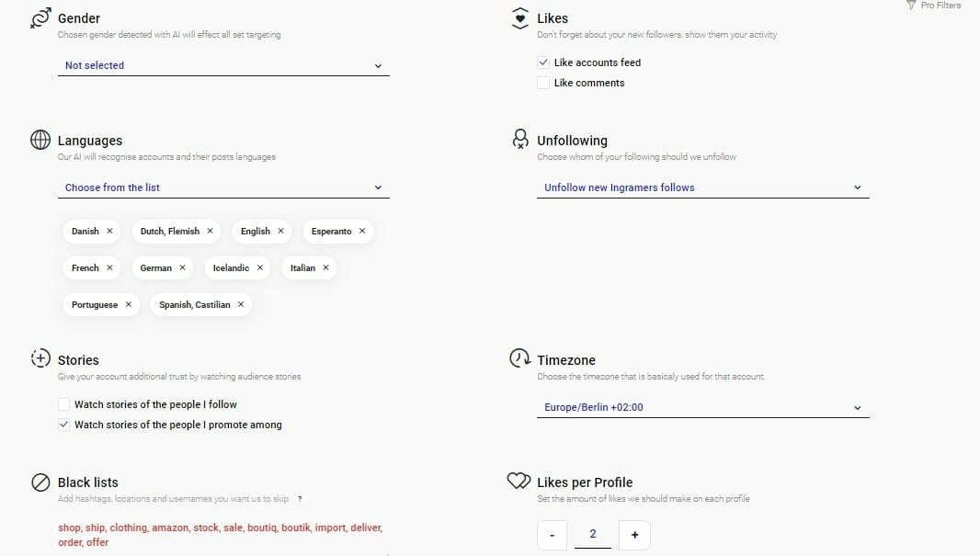980x556 pixels.
Task: Expand the Choose from the list languages dropdown
Action: 223,187
